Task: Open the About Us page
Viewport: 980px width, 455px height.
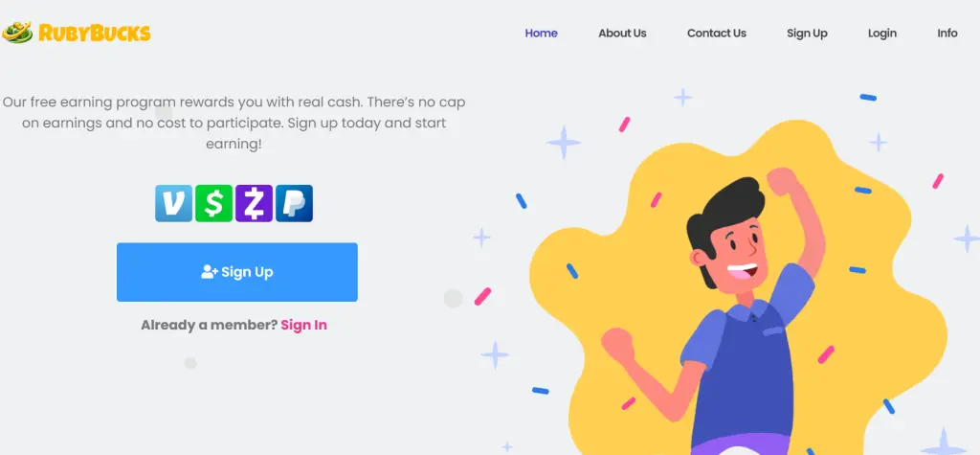Action: pos(622,34)
